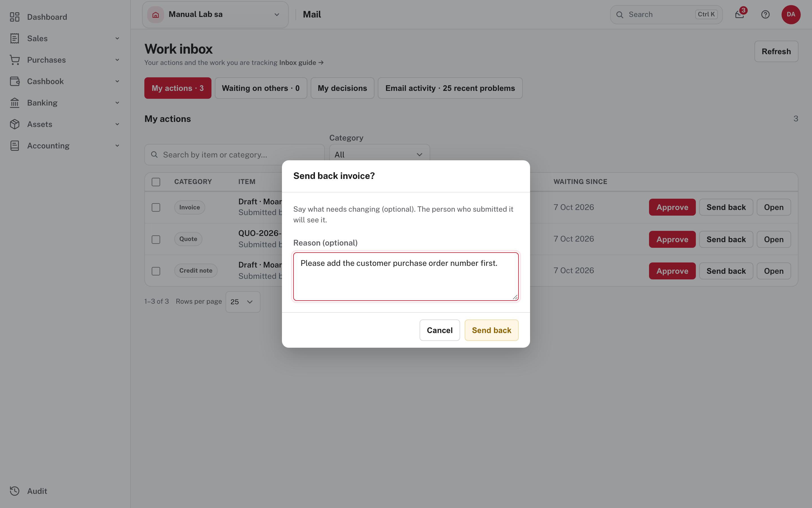Click the Assets box icon
The image size is (812, 508).
click(14, 124)
